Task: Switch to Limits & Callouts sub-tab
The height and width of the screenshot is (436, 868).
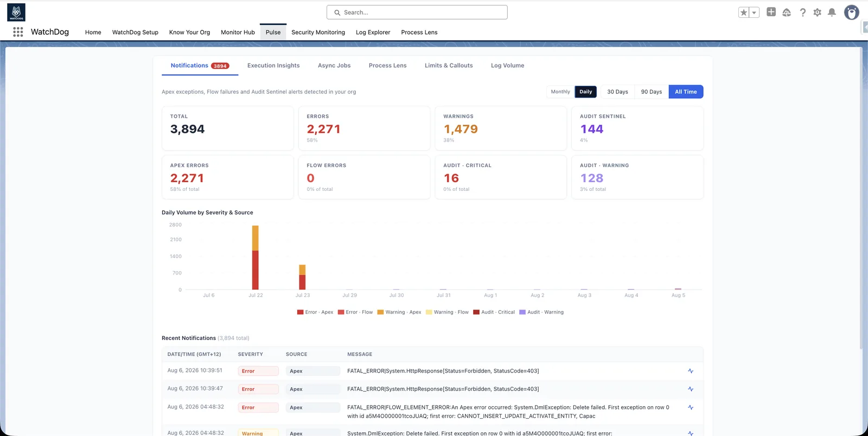Action: (449, 66)
